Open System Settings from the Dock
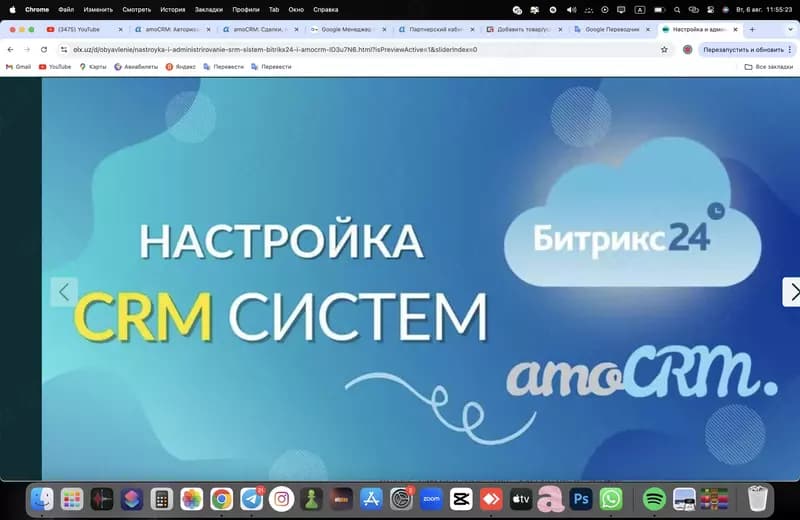Viewport: 800px width, 520px height. pyautogui.click(x=402, y=499)
